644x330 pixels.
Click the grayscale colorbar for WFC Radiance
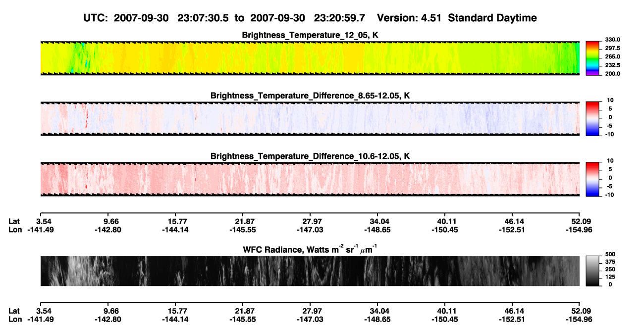[x=593, y=271]
